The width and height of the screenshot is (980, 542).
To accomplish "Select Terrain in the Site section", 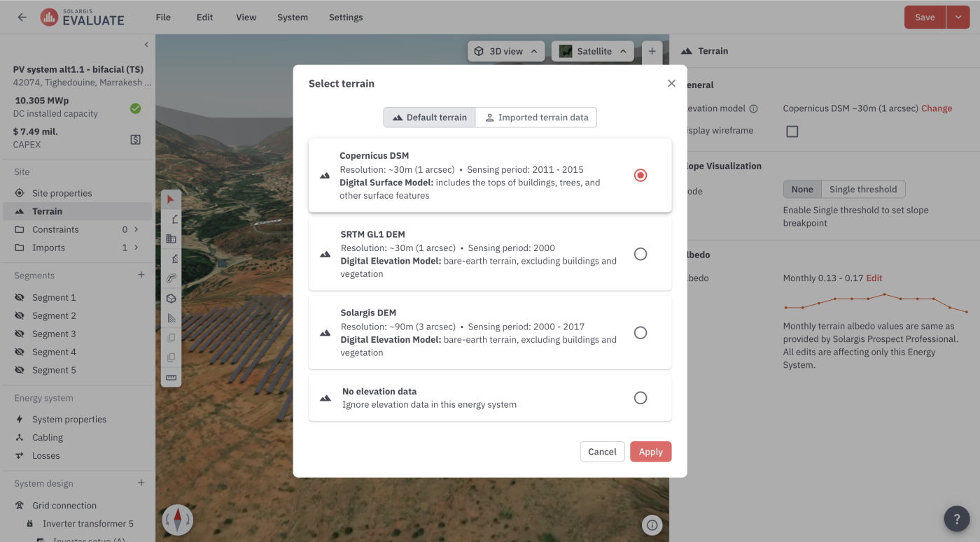I will pyautogui.click(x=77, y=211).
